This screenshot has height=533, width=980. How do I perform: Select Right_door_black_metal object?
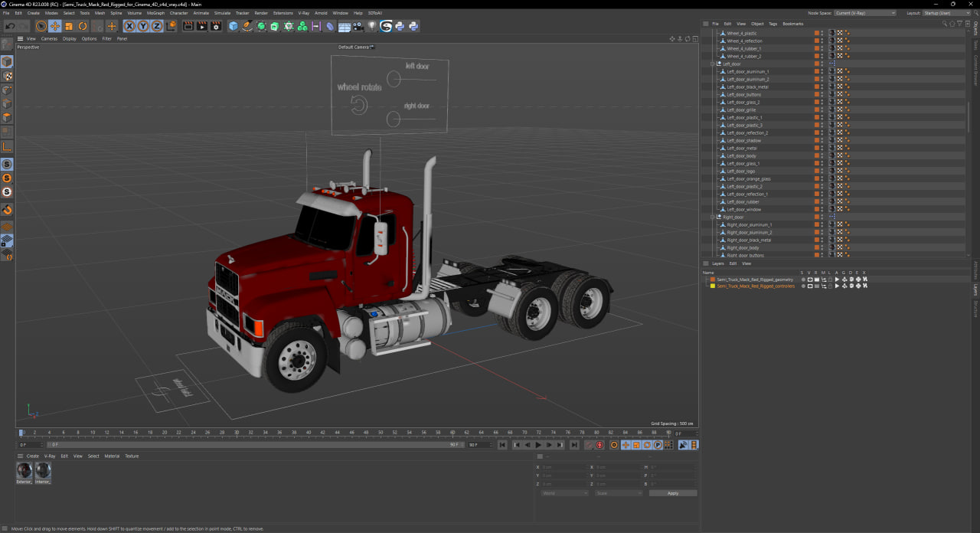point(749,240)
